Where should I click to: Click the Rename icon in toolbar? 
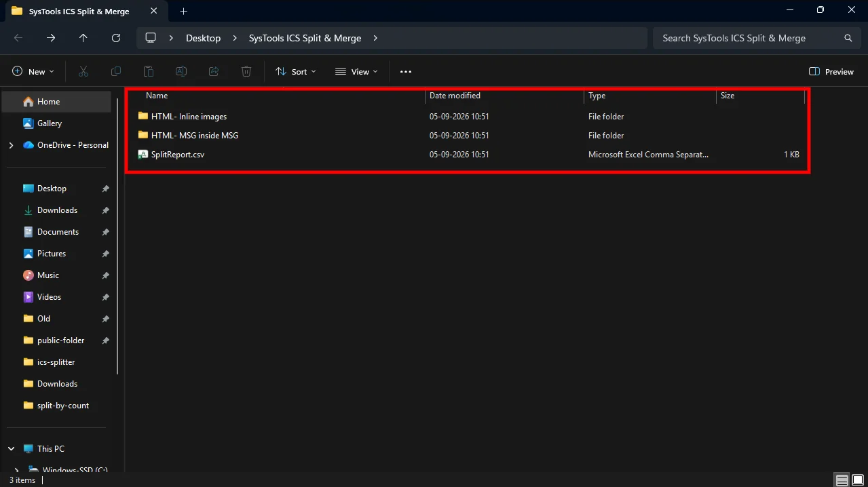click(181, 71)
